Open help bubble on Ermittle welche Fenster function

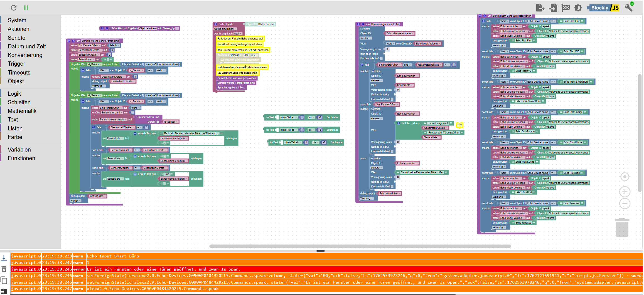73,41
